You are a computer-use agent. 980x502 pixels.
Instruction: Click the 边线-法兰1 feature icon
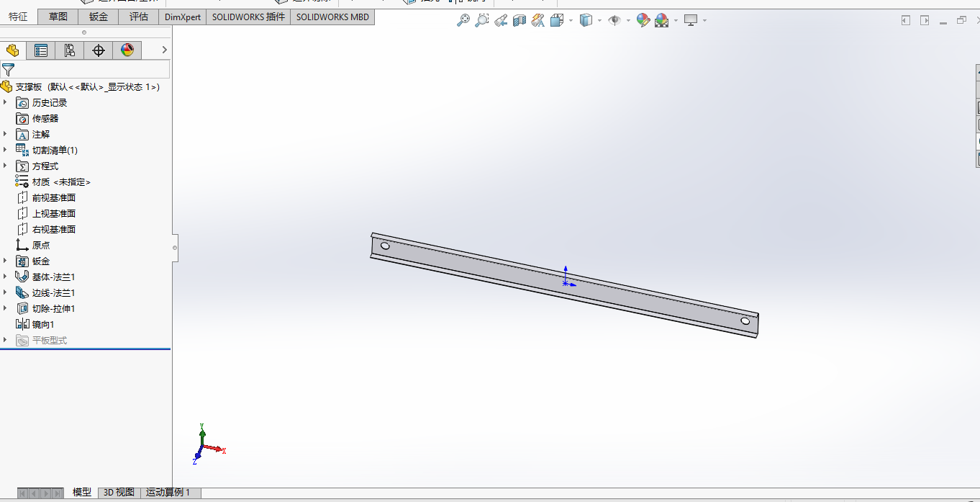point(22,292)
